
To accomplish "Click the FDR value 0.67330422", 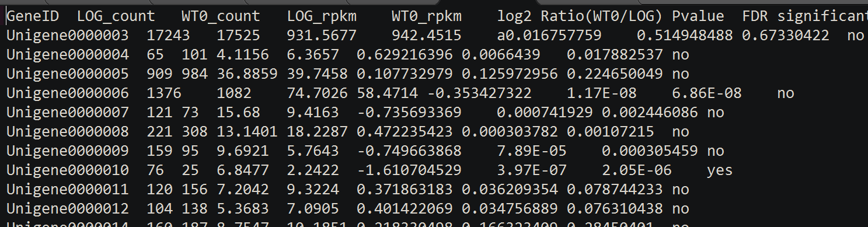I will [786, 35].
